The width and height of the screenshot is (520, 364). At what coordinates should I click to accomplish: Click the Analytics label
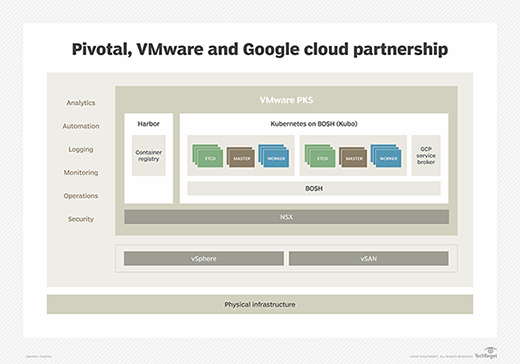(x=81, y=103)
